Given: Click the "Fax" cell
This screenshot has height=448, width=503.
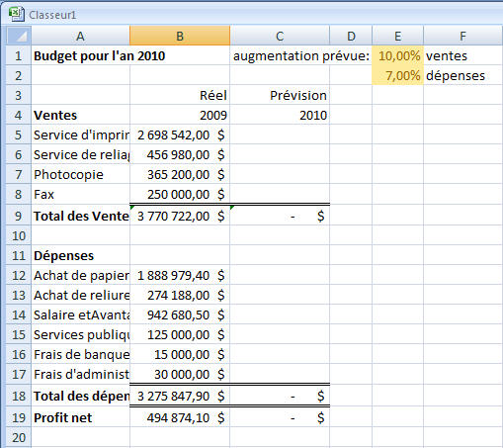Looking at the screenshot, I should [81, 194].
